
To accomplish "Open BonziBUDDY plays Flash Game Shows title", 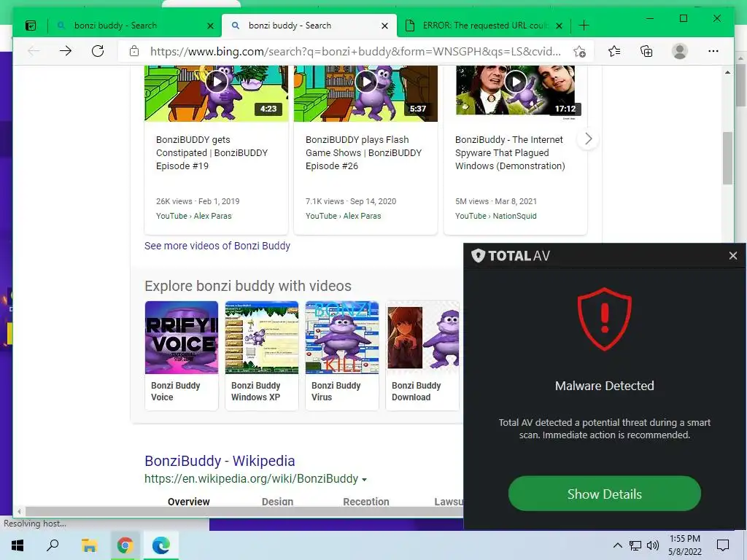I will 363,153.
